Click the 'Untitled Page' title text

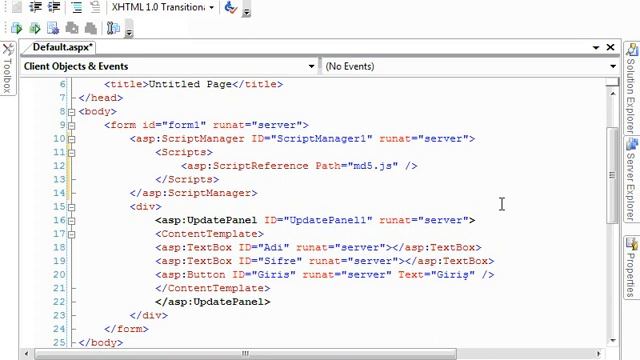[190, 84]
